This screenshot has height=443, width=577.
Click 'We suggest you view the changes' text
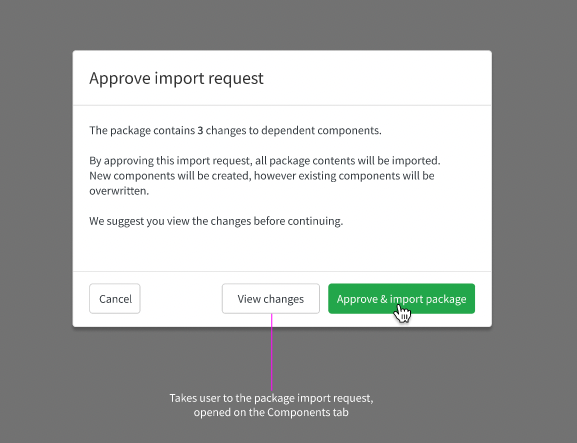point(216,221)
